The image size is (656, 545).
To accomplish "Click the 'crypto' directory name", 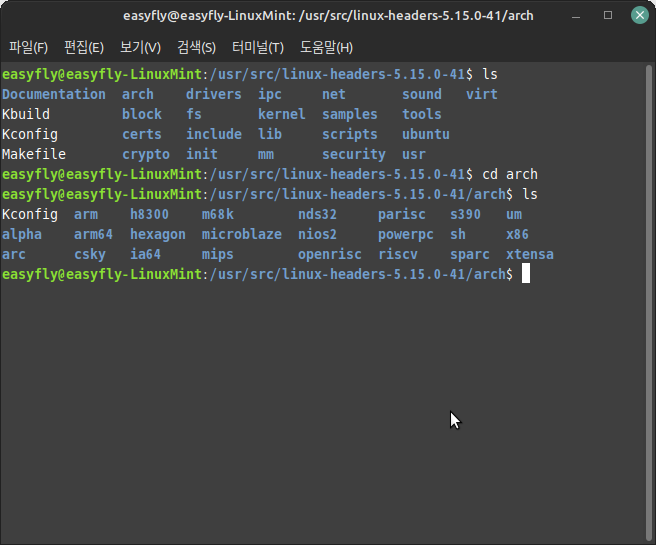I will [146, 154].
